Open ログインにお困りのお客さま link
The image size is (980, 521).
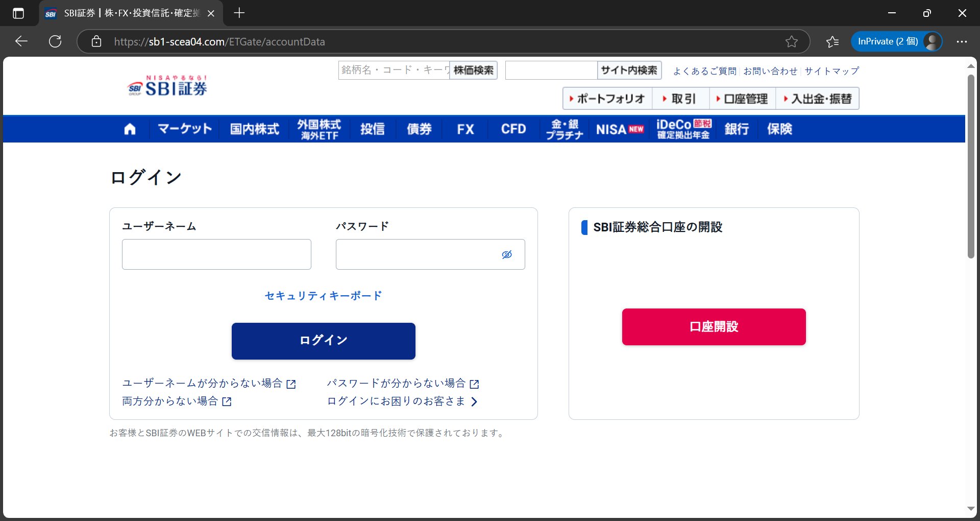click(x=402, y=401)
